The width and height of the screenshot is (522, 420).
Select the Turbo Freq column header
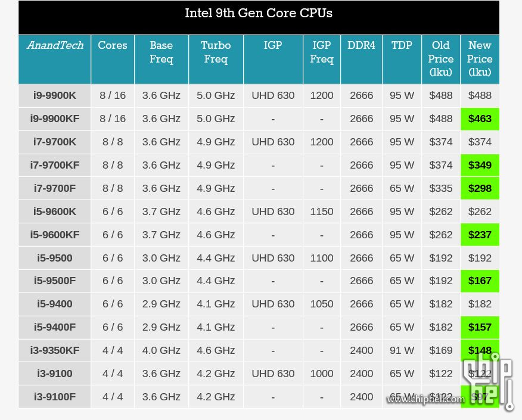click(216, 52)
